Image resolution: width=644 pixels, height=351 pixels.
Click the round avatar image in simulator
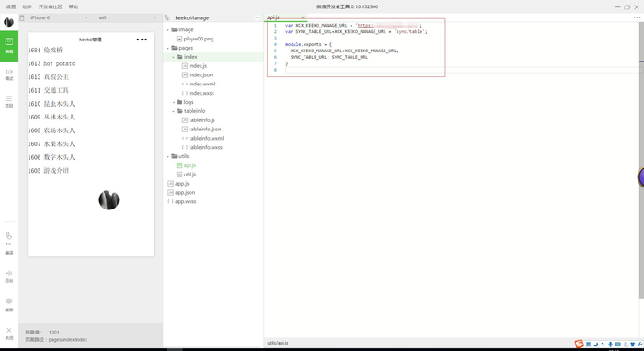click(x=109, y=200)
